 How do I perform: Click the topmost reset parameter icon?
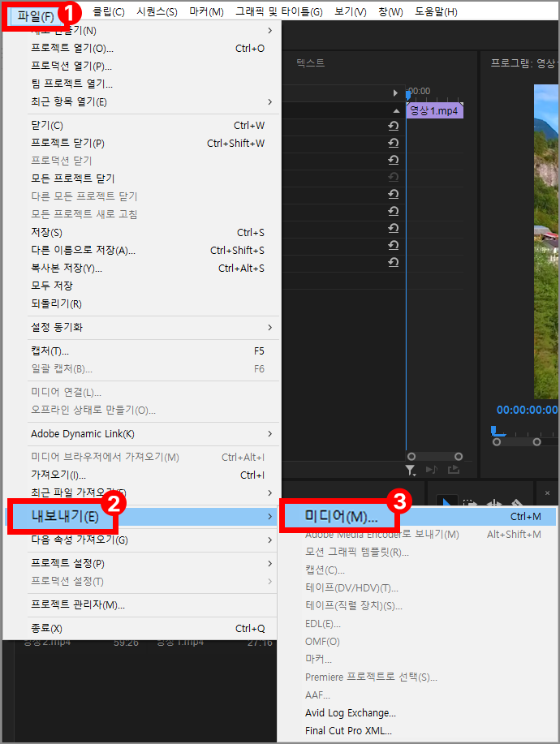394,126
